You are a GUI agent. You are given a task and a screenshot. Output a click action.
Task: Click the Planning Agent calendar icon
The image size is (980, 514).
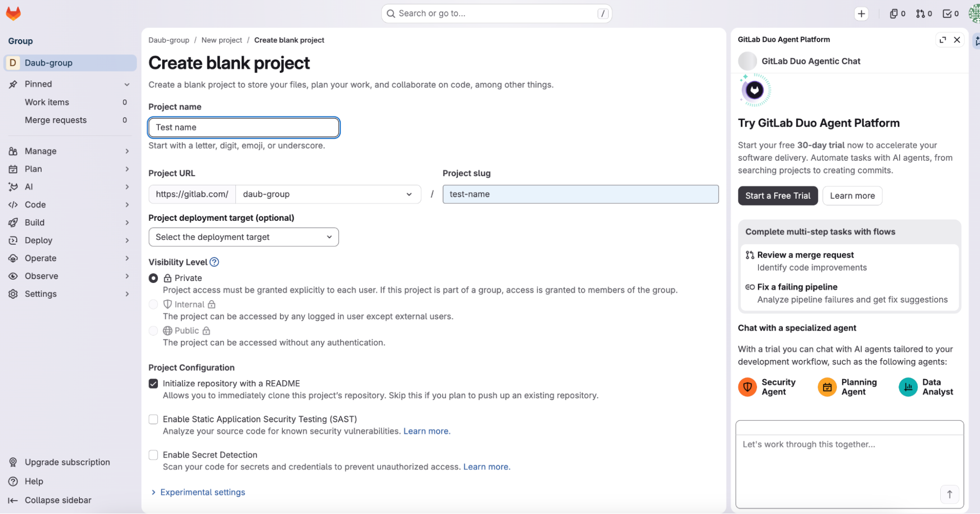[827, 387]
